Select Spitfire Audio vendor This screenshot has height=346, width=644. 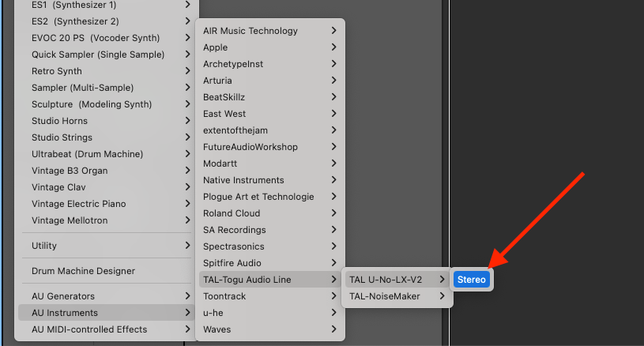tap(269, 263)
